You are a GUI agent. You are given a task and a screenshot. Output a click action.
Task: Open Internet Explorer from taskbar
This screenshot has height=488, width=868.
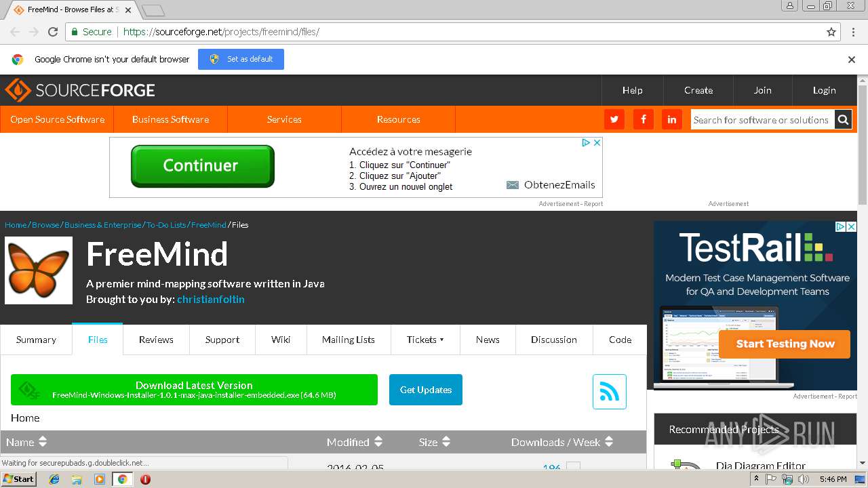pyautogui.click(x=54, y=479)
